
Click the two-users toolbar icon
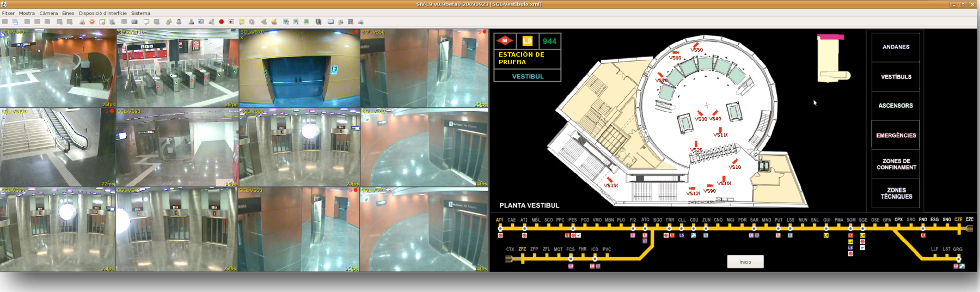pos(169,22)
